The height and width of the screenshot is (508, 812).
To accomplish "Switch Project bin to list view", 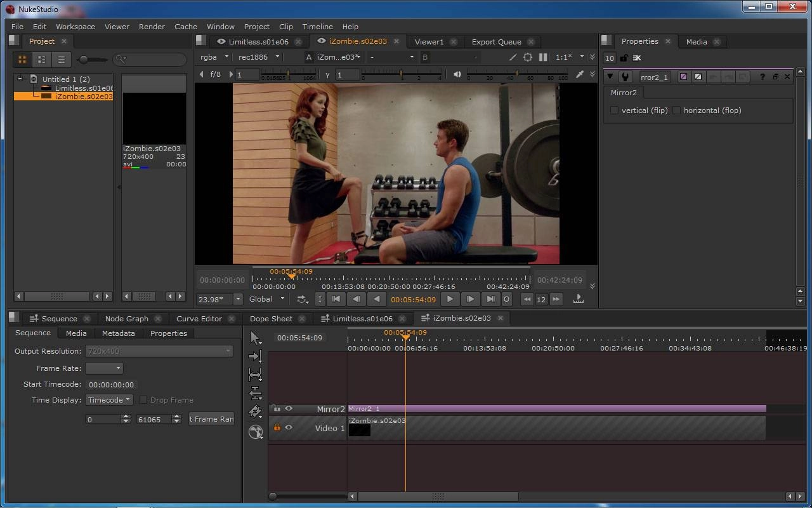I will [62, 59].
